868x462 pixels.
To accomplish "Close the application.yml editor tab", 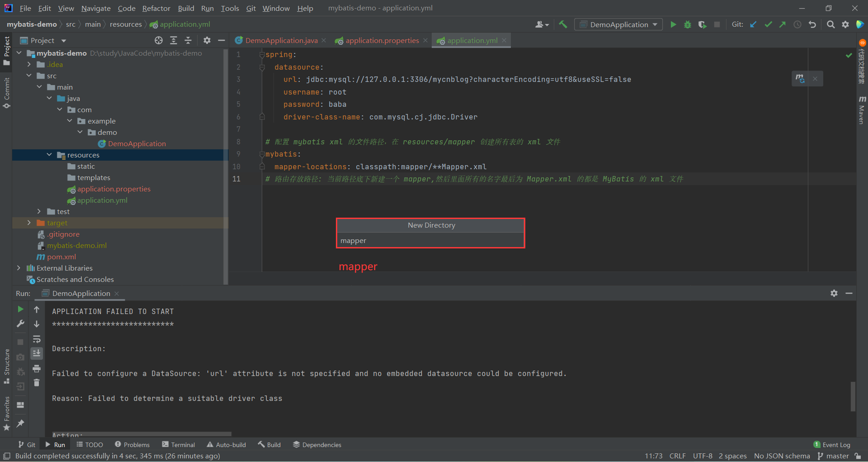I will pyautogui.click(x=504, y=40).
